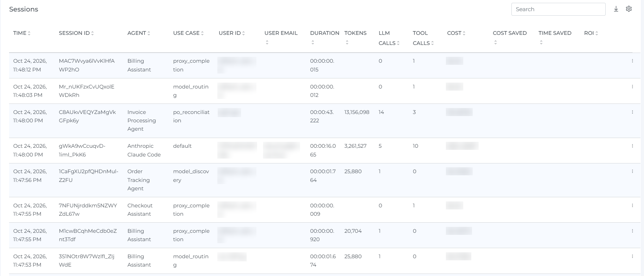Open row menu for Checkout Assistant session
The width and height of the screenshot is (644, 276).
pos(632,206)
